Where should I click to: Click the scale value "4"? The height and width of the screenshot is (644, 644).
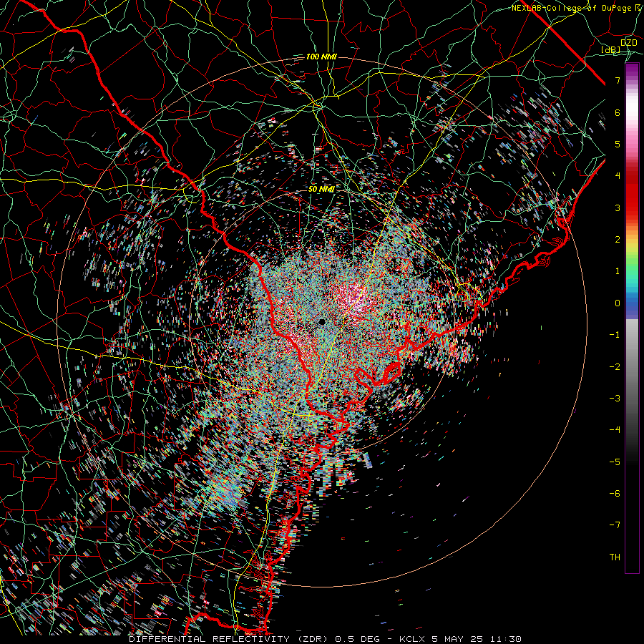618,176
